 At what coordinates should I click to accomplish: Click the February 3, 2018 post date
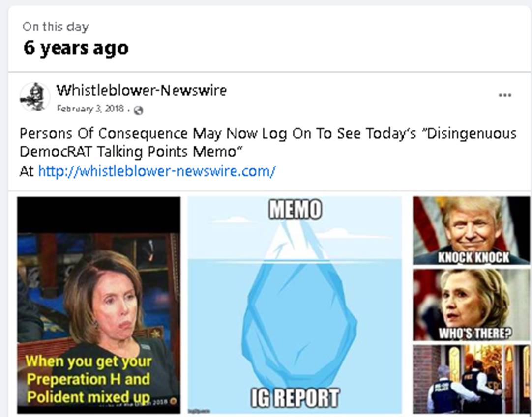click(90, 109)
